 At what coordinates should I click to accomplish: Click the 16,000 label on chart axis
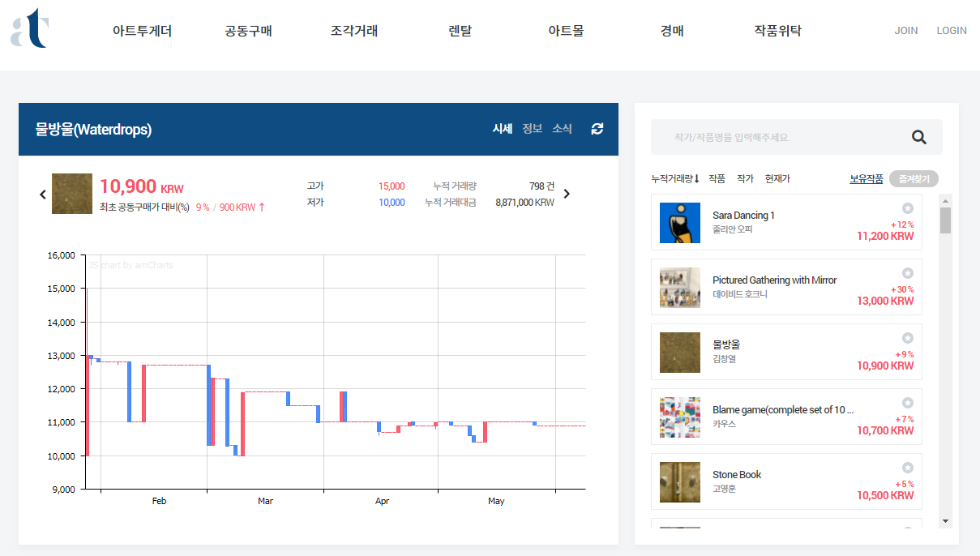[x=62, y=255]
